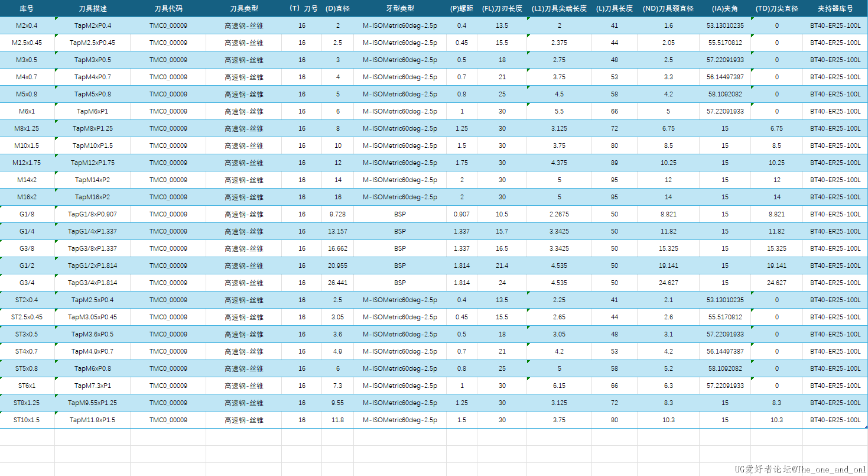
Task: Click the 刀具描述 column header
Action: (x=92, y=8)
